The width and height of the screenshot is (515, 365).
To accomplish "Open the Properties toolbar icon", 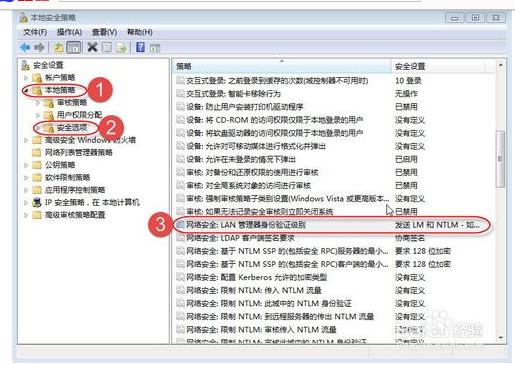I will click(107, 48).
